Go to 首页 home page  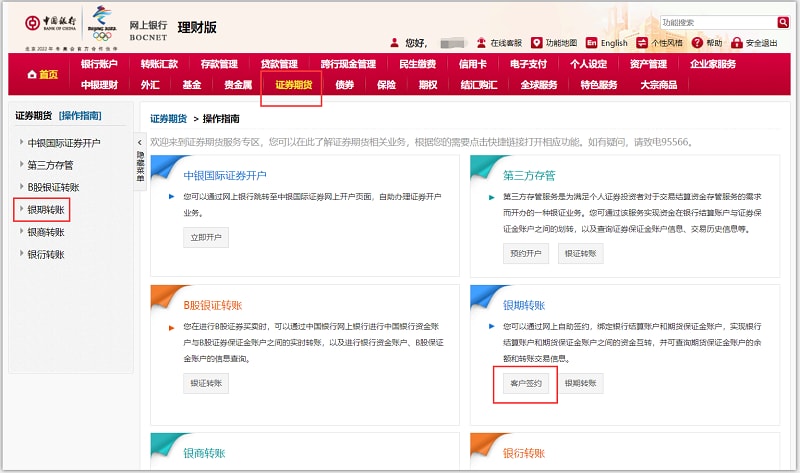pos(43,75)
